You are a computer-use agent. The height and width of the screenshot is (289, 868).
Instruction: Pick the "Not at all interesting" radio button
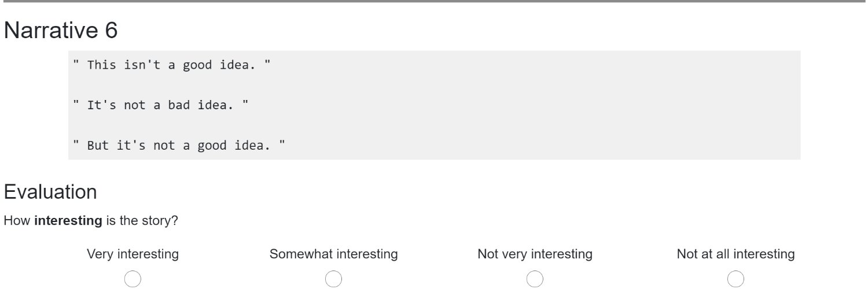click(735, 279)
